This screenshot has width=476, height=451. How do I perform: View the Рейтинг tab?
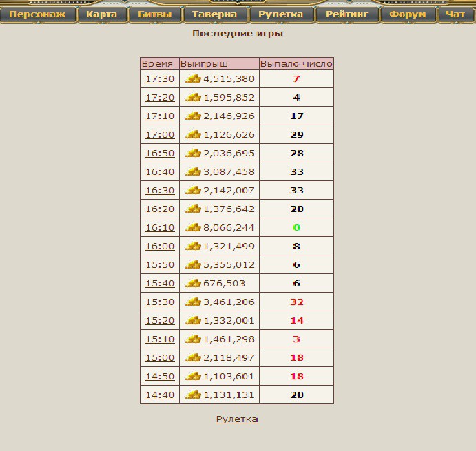coord(346,14)
